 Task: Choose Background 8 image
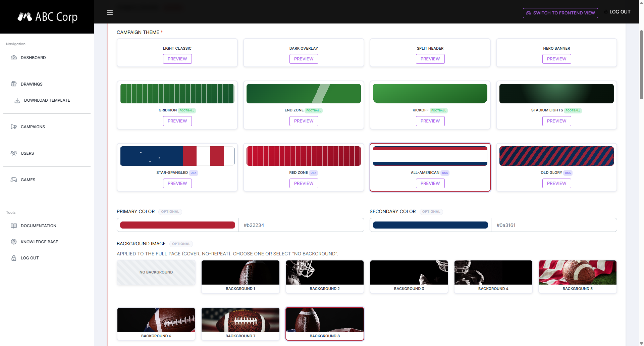(325, 324)
